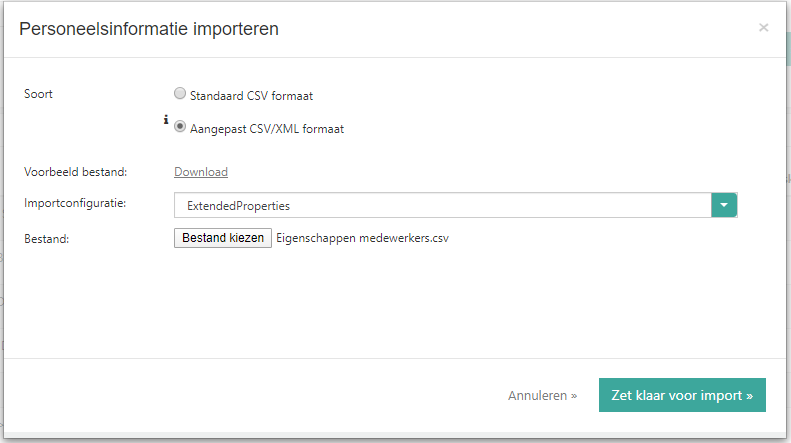Select the Standaard CSV formaat radio button
The width and height of the screenshot is (791, 443).
click(x=180, y=94)
